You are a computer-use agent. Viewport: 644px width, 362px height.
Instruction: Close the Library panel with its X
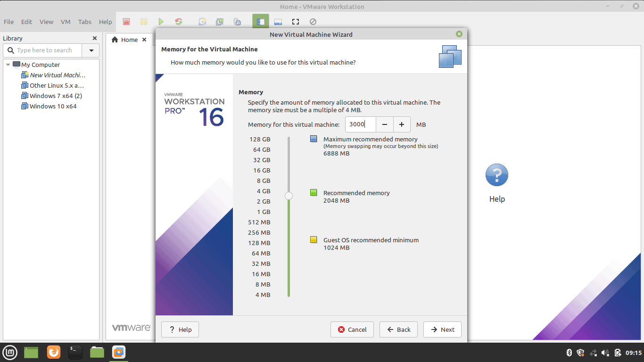(95, 38)
